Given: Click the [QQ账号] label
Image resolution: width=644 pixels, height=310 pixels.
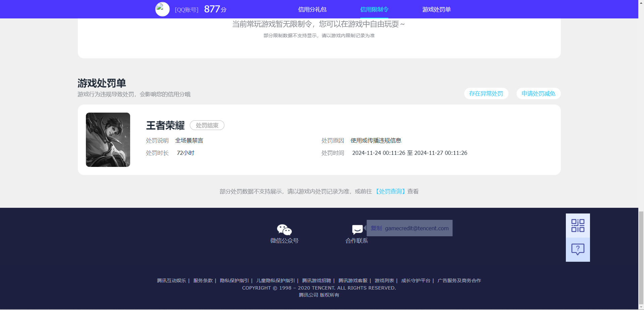Looking at the screenshot, I should [x=186, y=10].
